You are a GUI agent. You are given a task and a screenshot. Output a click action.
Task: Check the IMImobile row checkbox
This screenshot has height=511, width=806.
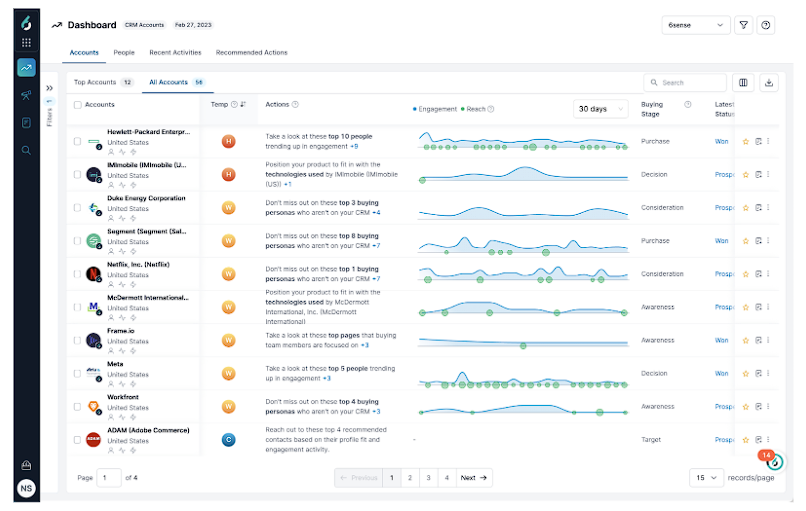pyautogui.click(x=77, y=175)
